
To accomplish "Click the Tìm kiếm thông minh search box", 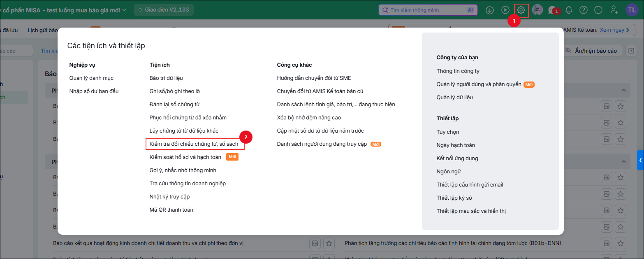I will (x=428, y=10).
